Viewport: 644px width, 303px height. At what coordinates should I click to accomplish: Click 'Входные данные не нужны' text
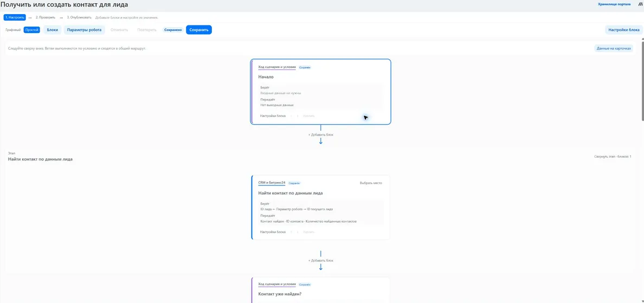tap(280, 93)
